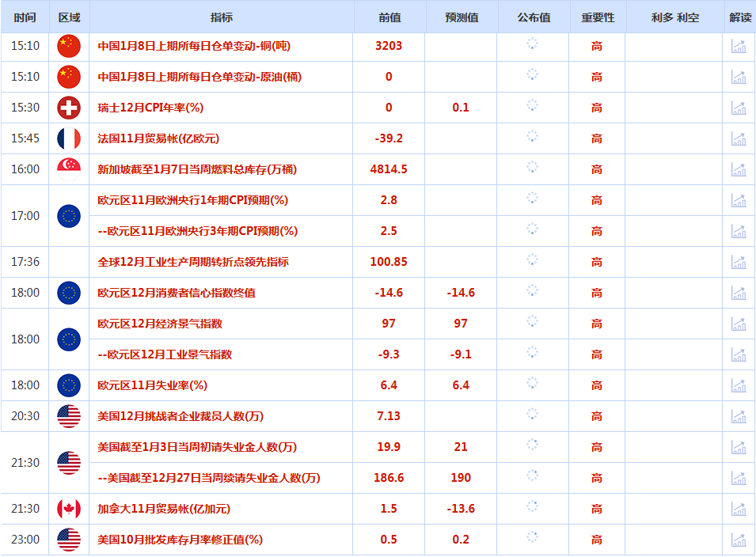This screenshot has width=756, height=557.
Task: Open 欧元区11月欧洲央行1年期CPI预期 indicator
Action: coord(193,200)
